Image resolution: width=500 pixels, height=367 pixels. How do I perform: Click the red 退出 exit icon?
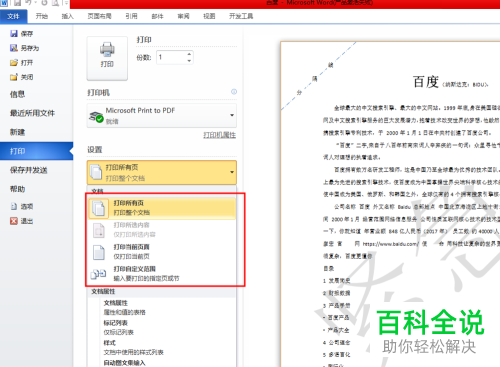coord(14,221)
